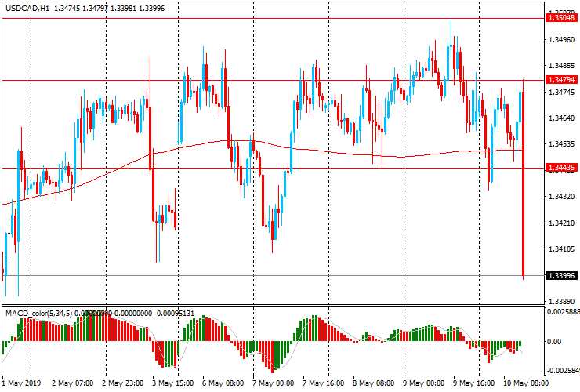Viewport: 580px width, 392px height.
Task: Click the 7 May 16:00 time label
Action: 323,383
